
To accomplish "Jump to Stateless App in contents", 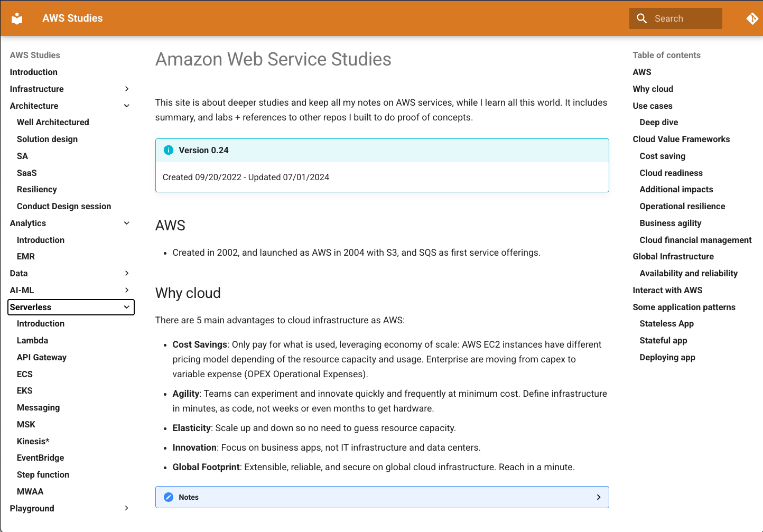I will [x=666, y=324].
